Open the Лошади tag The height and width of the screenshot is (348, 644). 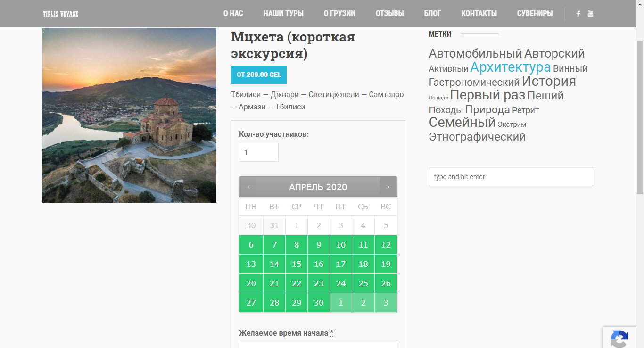pos(438,98)
